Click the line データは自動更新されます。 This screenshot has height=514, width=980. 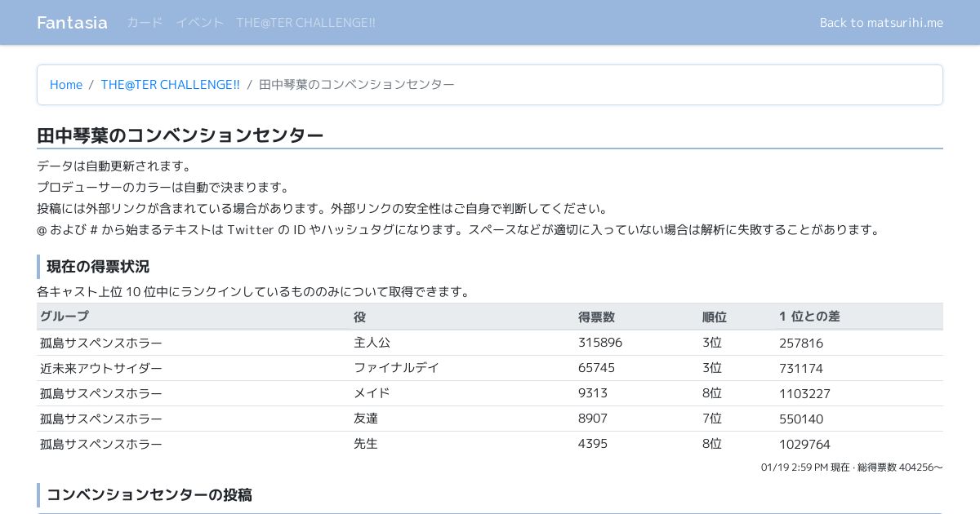116,166
